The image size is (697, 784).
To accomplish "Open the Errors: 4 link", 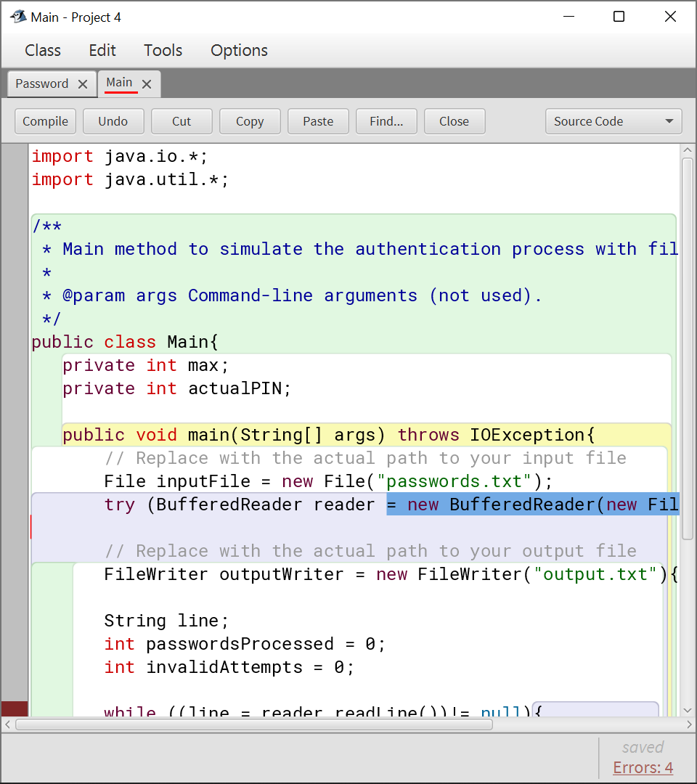I will [x=643, y=767].
